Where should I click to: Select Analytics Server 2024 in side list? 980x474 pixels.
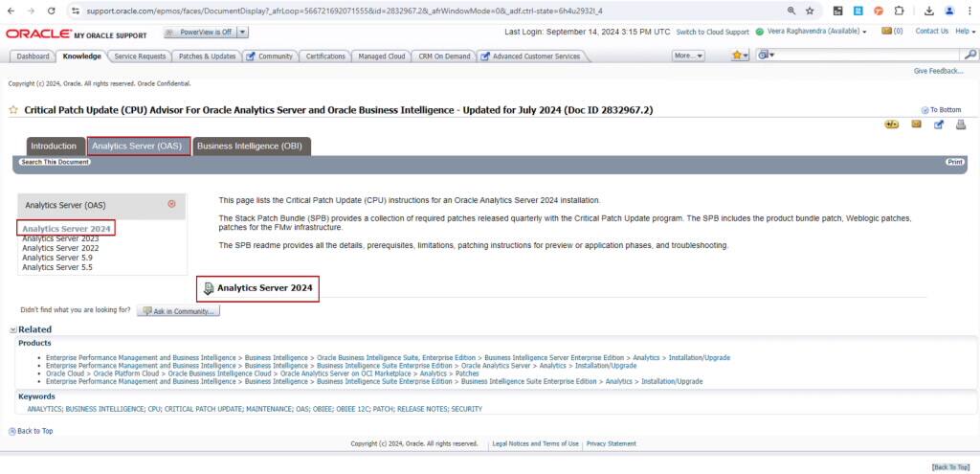tap(66, 229)
